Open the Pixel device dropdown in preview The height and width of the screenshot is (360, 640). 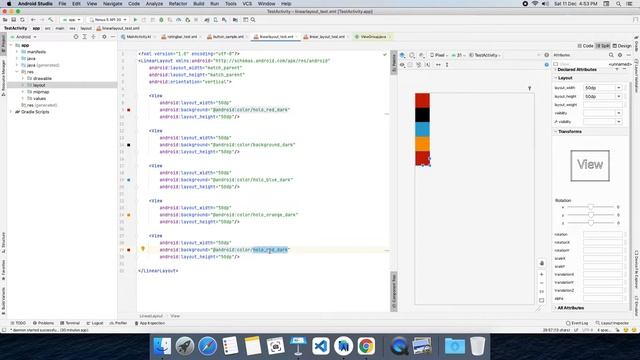(x=439, y=55)
